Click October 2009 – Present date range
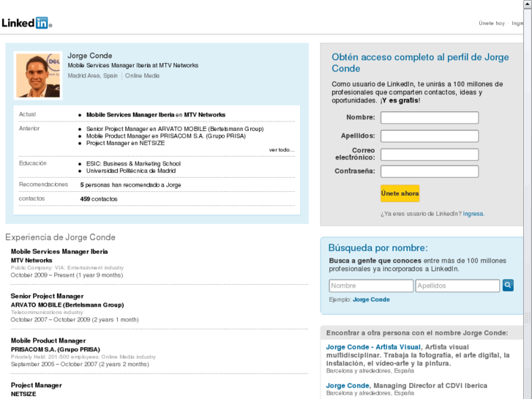 67,275
